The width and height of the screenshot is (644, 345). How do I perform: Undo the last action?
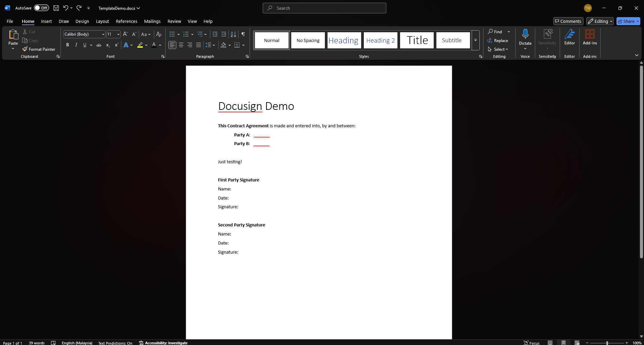point(66,8)
